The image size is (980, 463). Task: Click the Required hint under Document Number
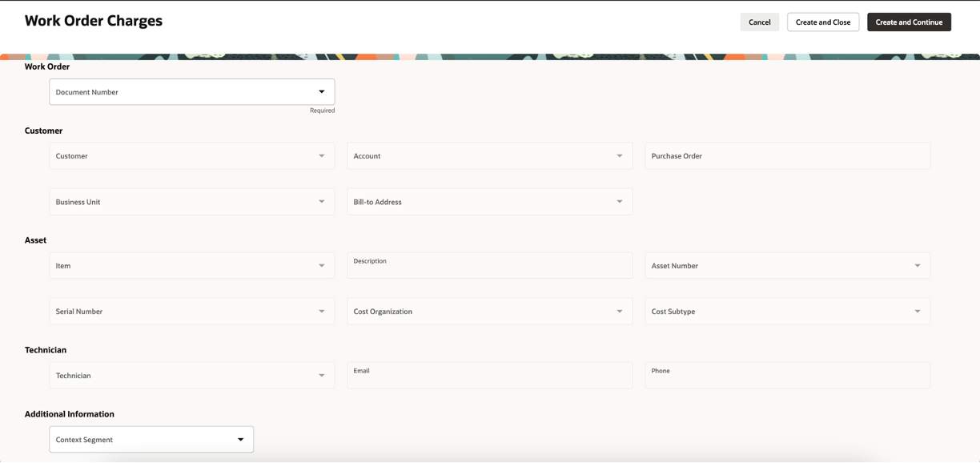coord(323,111)
